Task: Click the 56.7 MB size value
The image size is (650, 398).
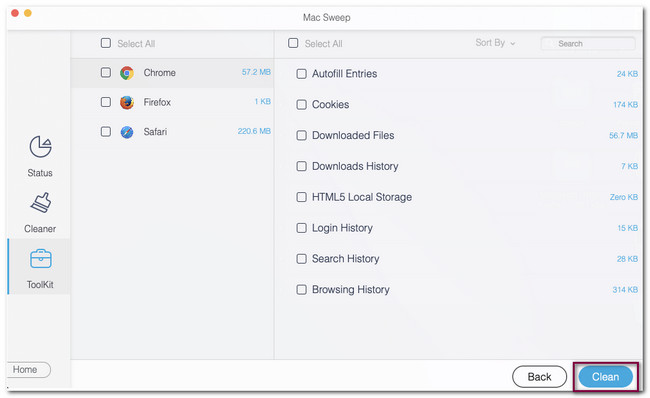Action: click(623, 136)
